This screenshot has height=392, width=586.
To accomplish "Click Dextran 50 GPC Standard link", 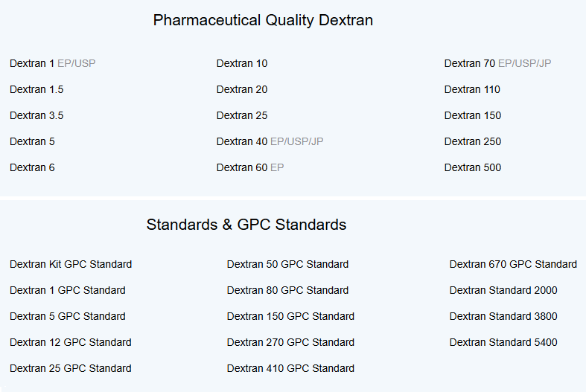I will (287, 264).
